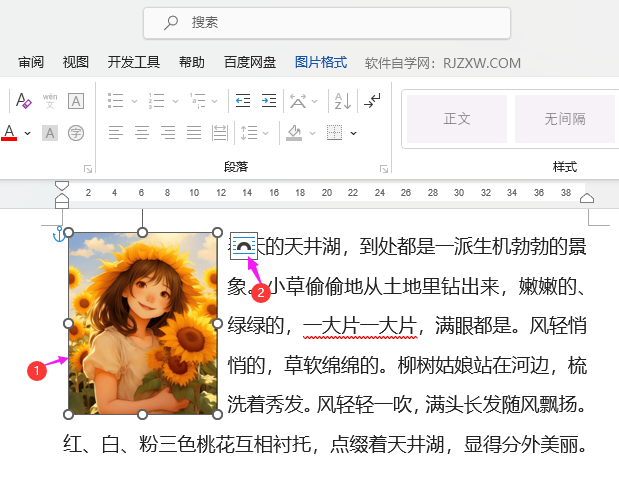The height and width of the screenshot is (500, 619).
Task: Expand line spacing dropdown arrow
Action: [x=266, y=133]
